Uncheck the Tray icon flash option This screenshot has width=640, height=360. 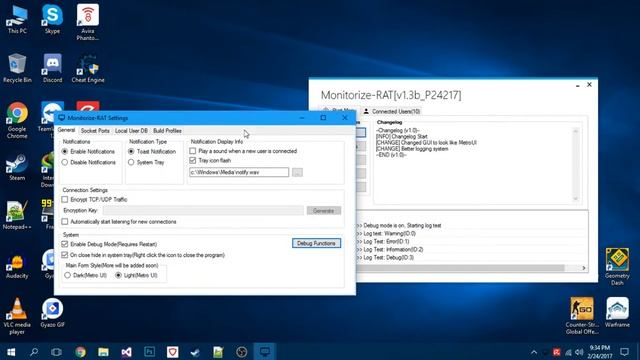[x=193, y=160]
